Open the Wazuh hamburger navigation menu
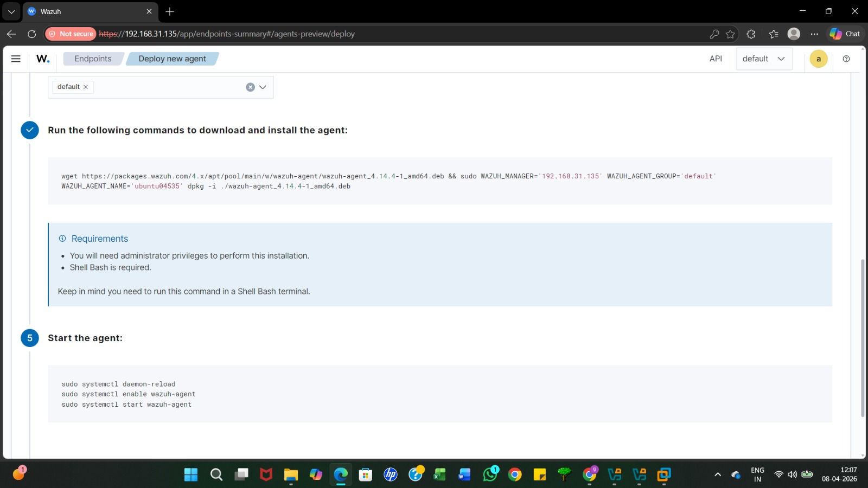868x488 pixels. click(16, 59)
